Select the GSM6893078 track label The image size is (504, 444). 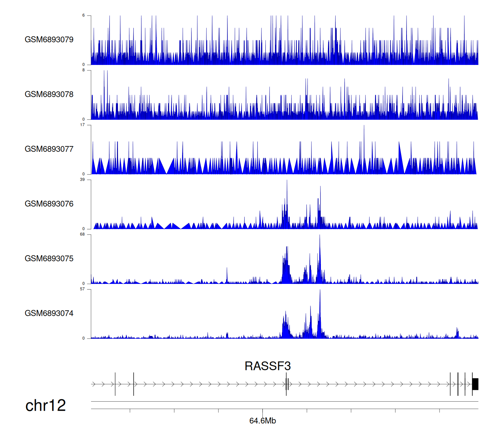click(49, 95)
